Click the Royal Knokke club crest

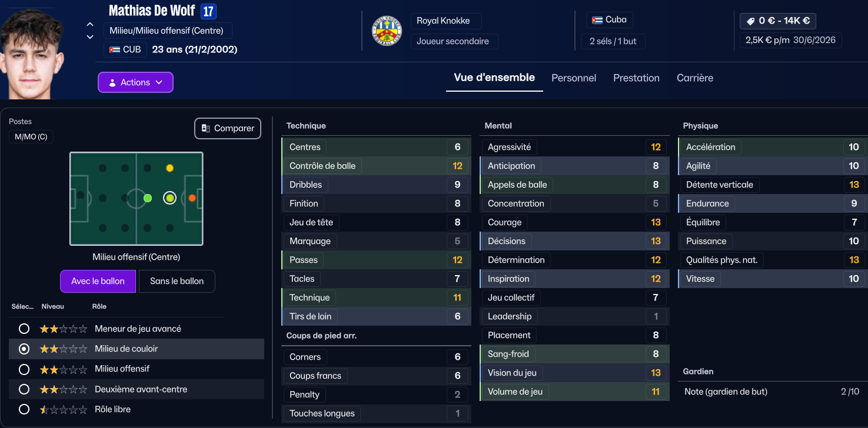[387, 31]
